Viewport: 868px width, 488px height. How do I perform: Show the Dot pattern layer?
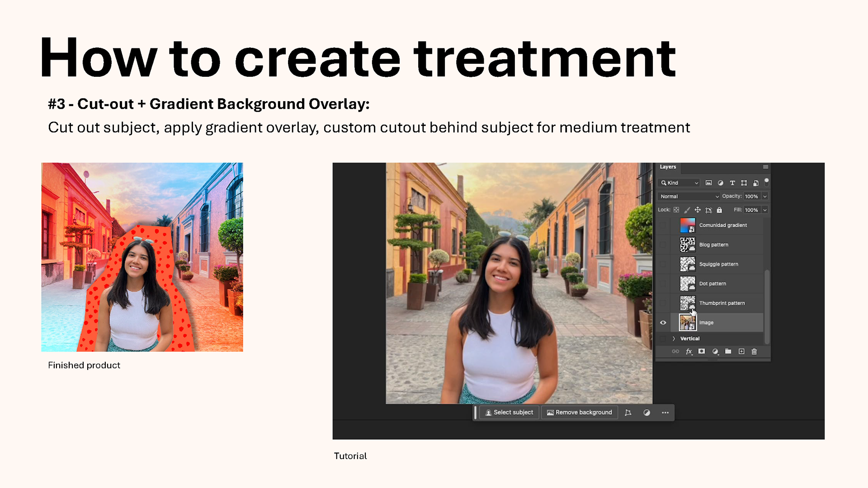pos(663,283)
